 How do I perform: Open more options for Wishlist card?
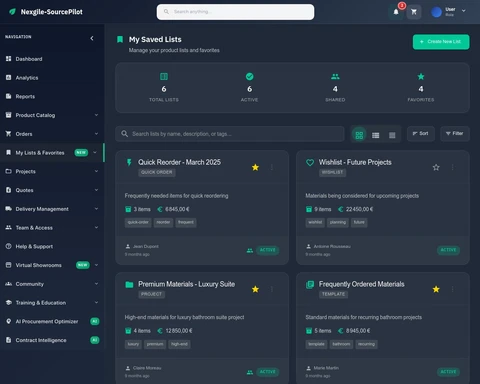tap(452, 167)
